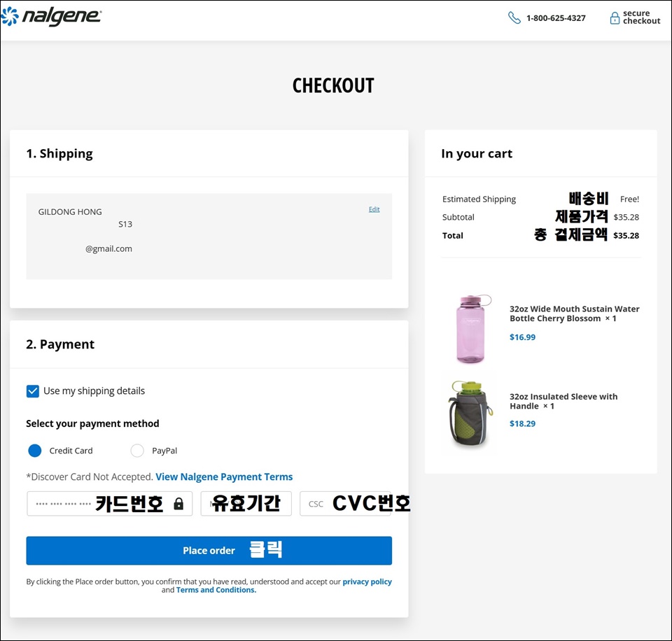Click the Cherry Blossom water bottle thumbnail
Image resolution: width=672 pixels, height=641 pixels.
tap(470, 329)
